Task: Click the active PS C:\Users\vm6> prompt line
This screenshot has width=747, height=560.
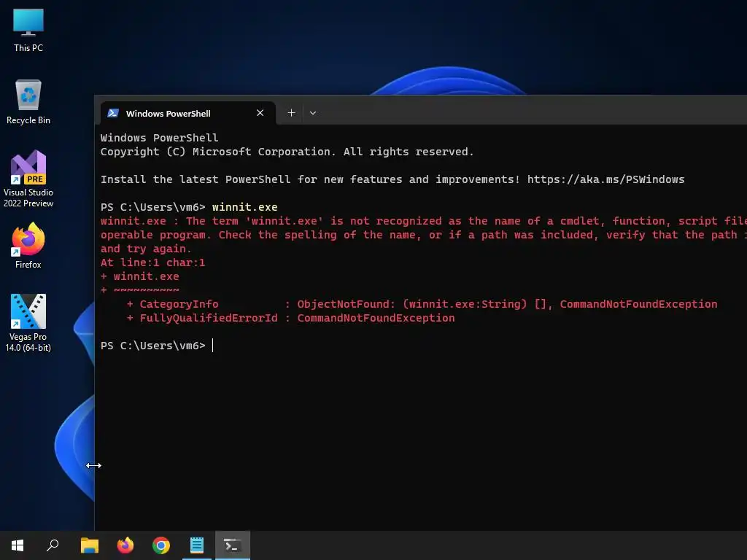Action: click(158, 346)
